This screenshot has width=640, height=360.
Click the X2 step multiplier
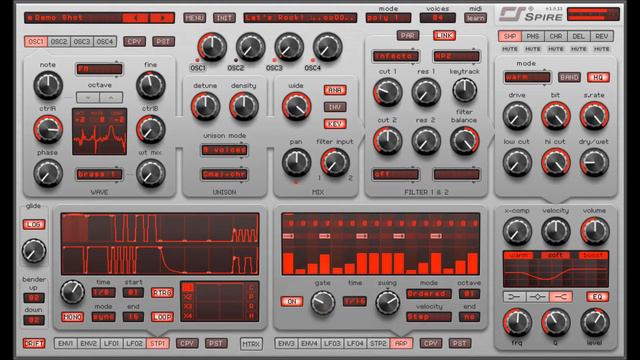tap(188, 297)
